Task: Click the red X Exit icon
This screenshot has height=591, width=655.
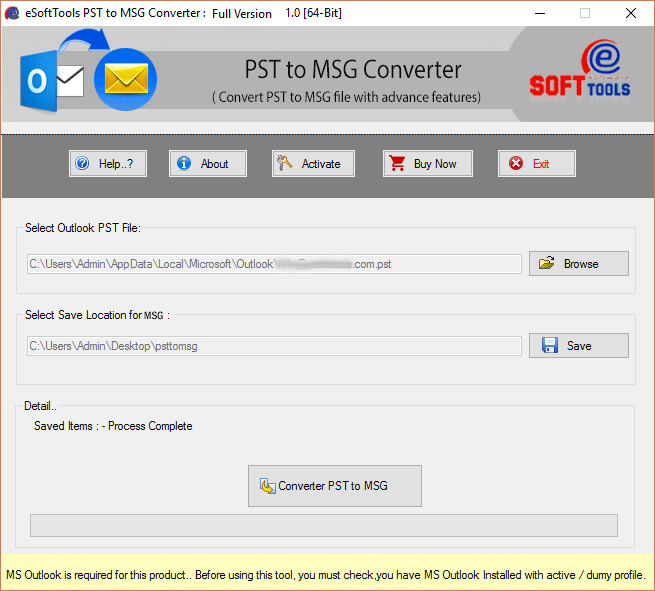Action: pyautogui.click(x=516, y=163)
